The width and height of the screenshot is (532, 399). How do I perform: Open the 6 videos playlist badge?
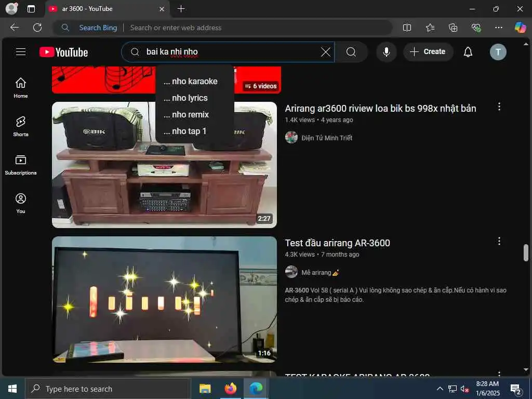tap(261, 86)
